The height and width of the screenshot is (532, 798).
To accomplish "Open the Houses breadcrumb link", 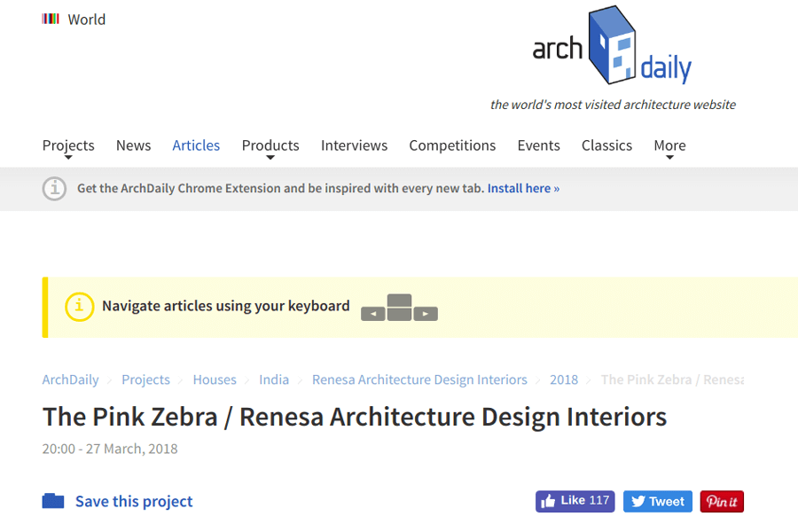I will coord(215,379).
